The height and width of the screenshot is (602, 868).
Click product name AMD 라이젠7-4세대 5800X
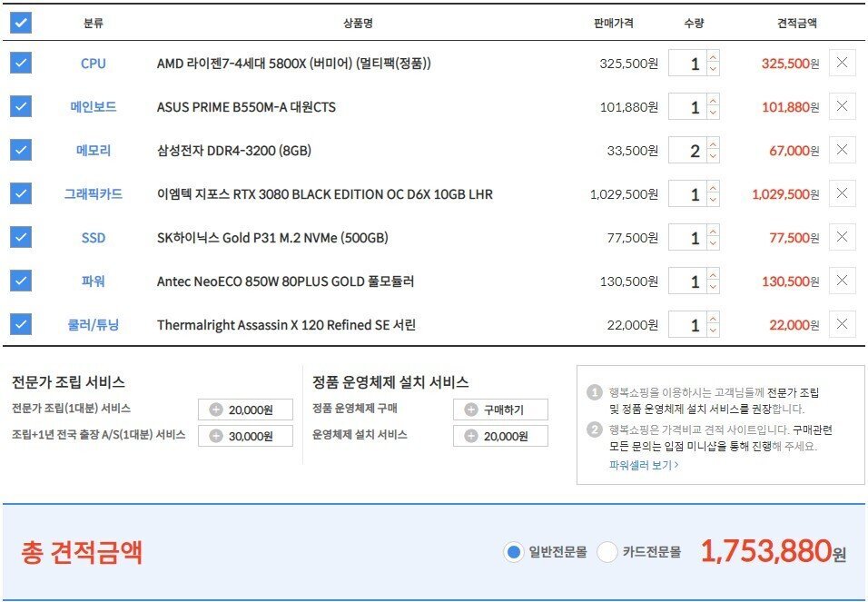point(294,64)
